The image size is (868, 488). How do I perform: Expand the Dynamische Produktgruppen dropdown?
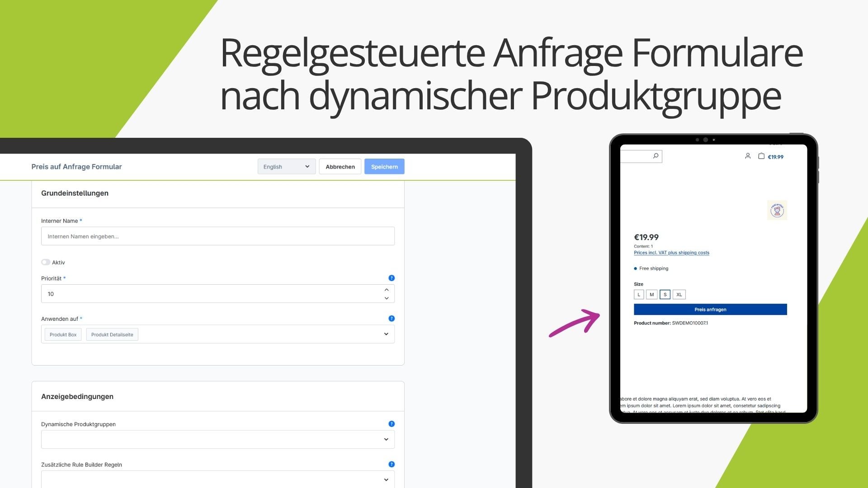coord(218,439)
